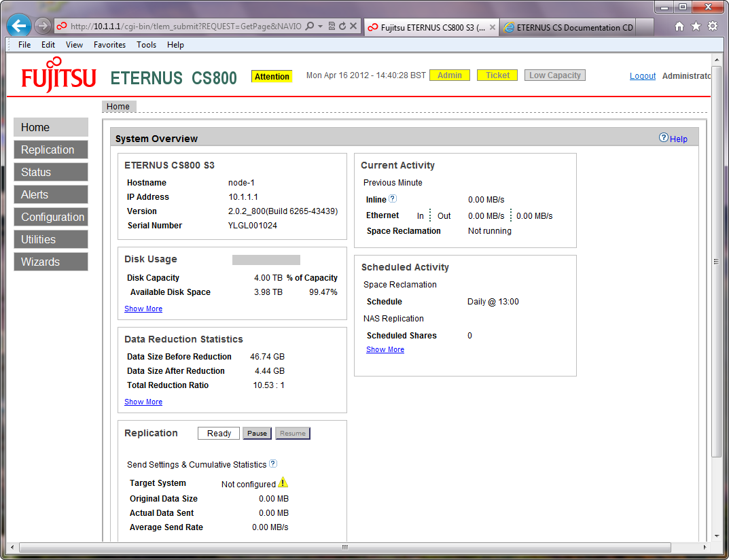
Task: Click the Fujitsu logo
Action: coord(58,74)
